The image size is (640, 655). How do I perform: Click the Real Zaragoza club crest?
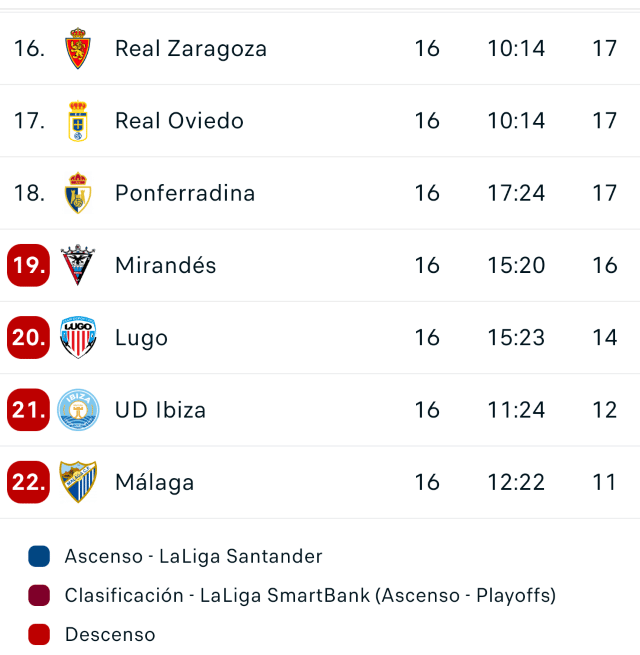pyautogui.click(x=78, y=48)
